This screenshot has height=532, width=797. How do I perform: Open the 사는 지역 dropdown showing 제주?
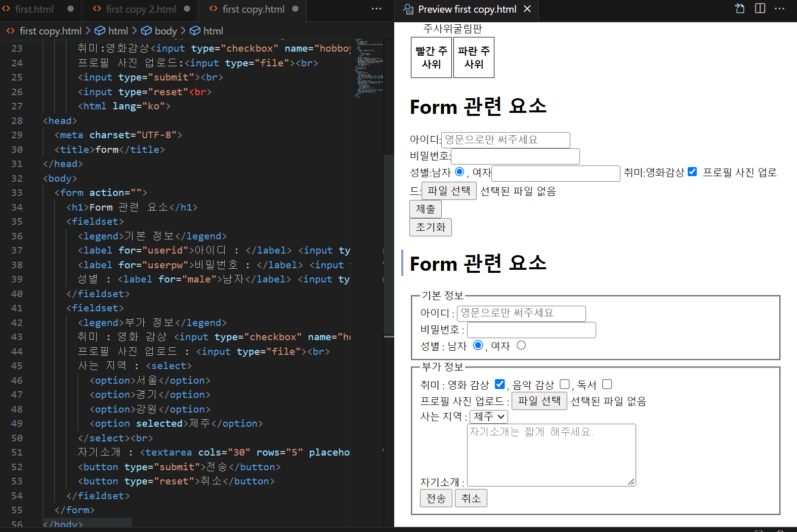click(489, 417)
